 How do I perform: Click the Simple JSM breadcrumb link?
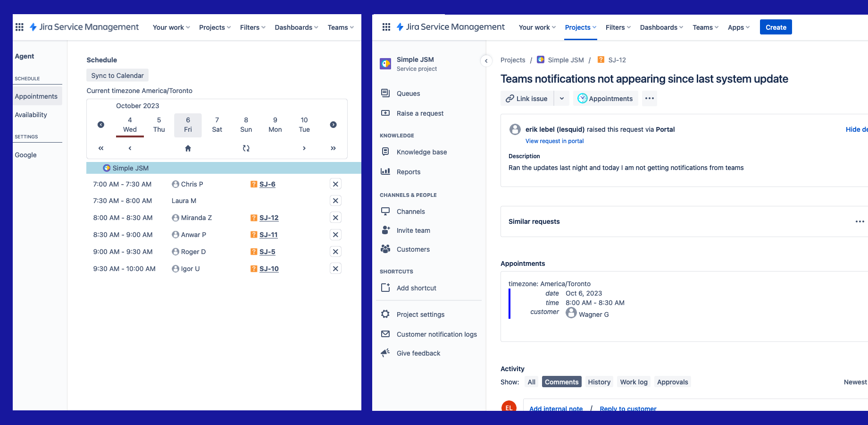566,60
